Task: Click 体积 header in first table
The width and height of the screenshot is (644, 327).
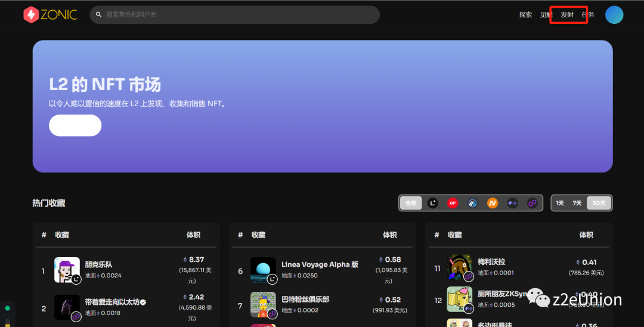Action: [193, 235]
